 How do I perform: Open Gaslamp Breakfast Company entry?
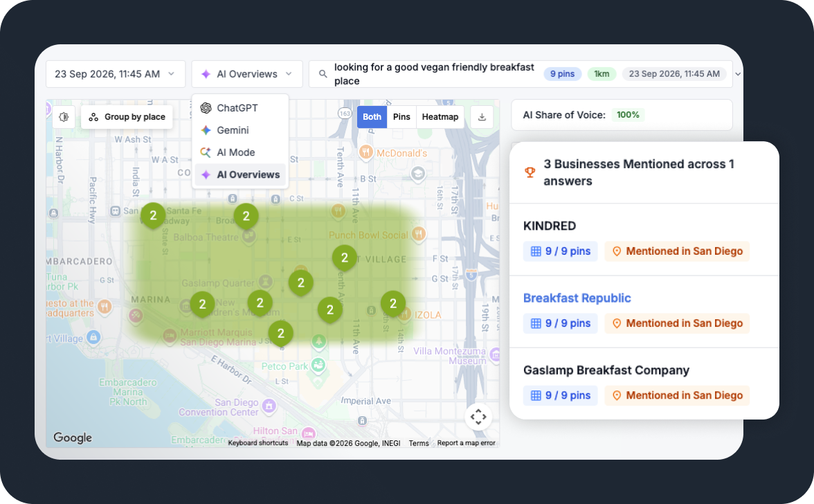(x=606, y=370)
